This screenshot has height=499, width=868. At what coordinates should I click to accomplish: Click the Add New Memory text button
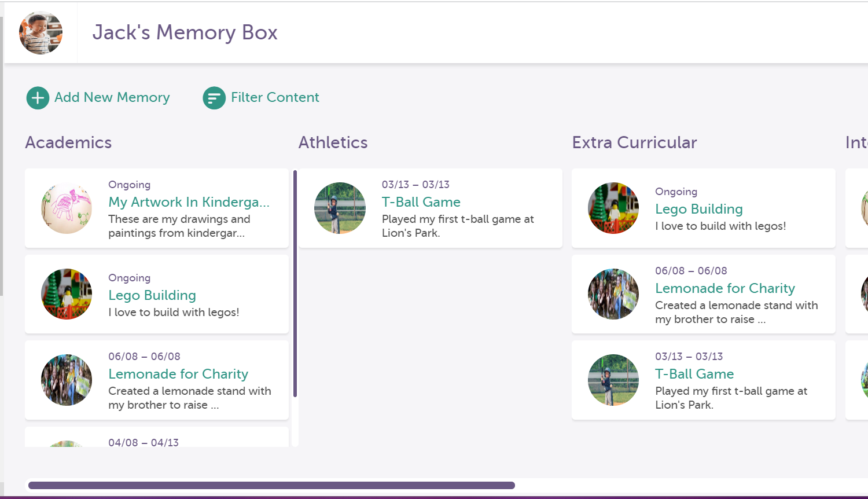112,97
